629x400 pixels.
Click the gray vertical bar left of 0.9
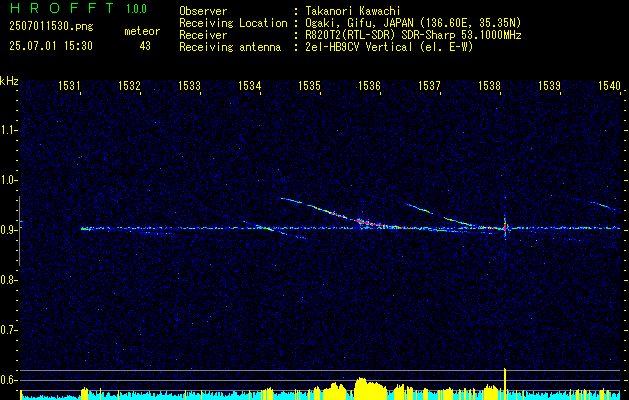[x=19, y=231]
